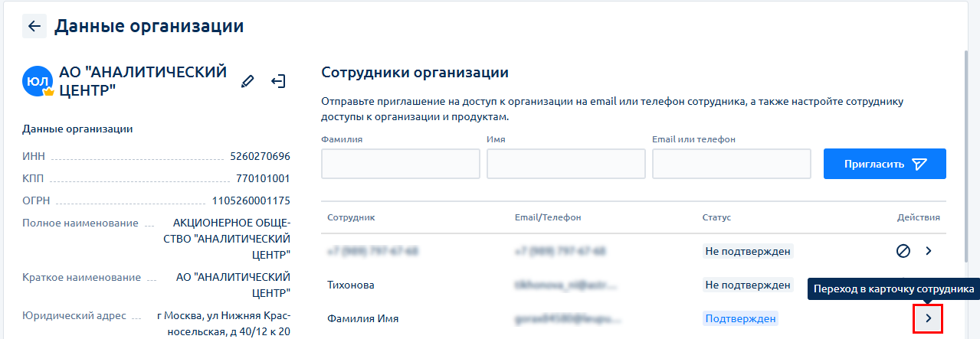Click the blue Подтвержден status badge
Viewport: 980px width, 339px height.
click(x=740, y=318)
